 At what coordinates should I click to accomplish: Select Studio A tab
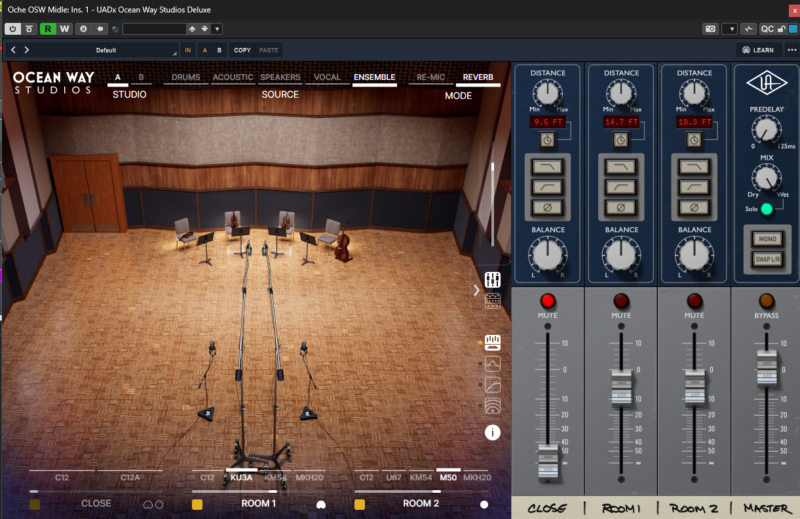[118, 78]
